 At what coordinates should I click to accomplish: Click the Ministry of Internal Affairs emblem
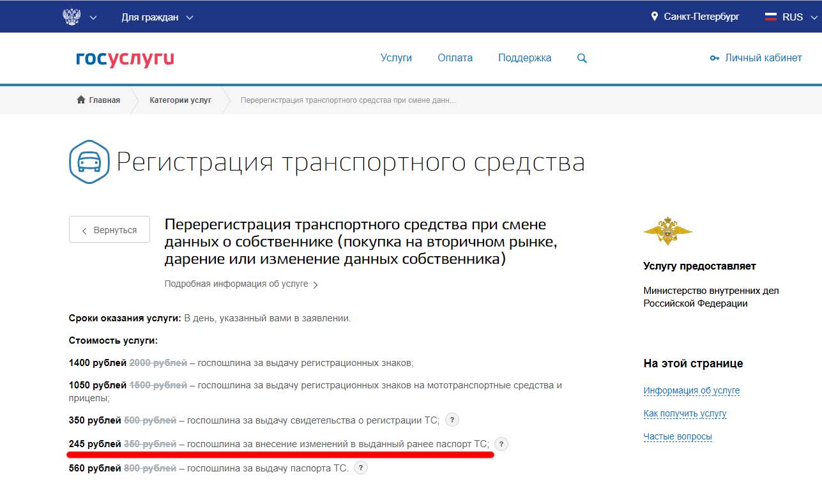coord(667,231)
